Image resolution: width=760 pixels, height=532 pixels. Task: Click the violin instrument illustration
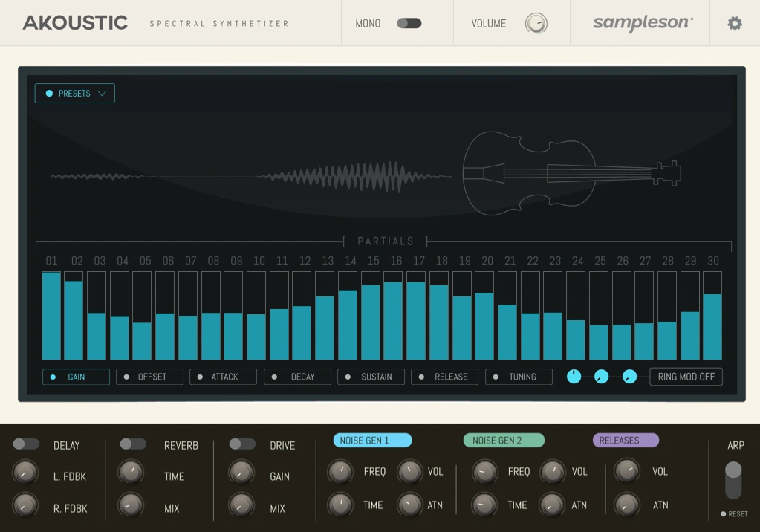[572, 173]
